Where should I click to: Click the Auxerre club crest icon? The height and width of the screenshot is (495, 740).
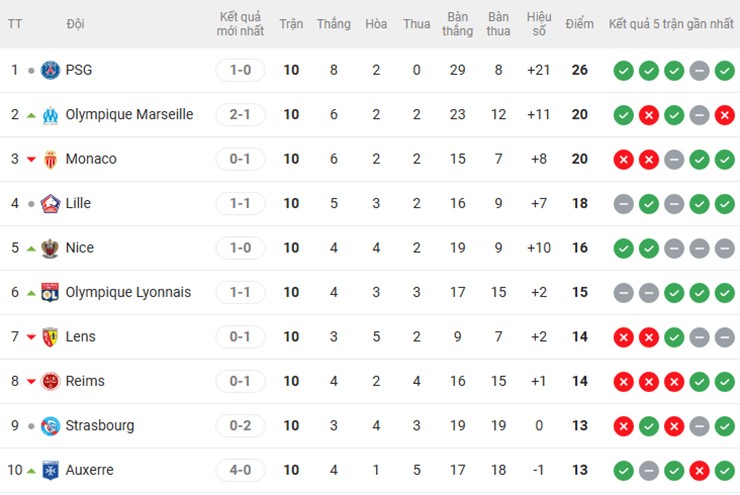click(50, 470)
